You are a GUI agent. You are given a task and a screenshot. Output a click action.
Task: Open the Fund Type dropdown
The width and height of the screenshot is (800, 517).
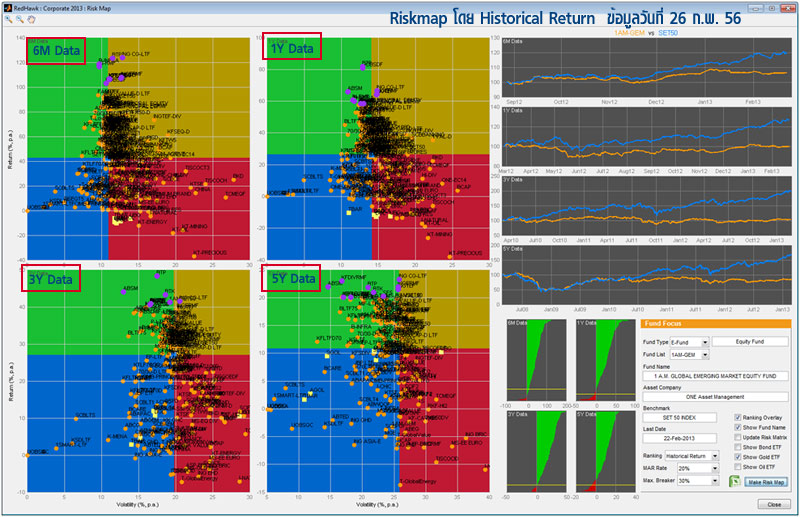(x=704, y=342)
